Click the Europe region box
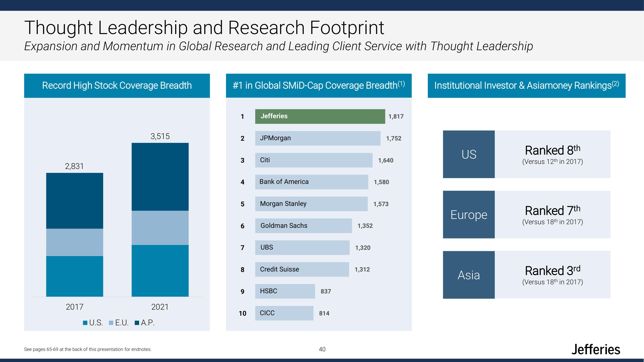644x362 pixels. (x=469, y=214)
